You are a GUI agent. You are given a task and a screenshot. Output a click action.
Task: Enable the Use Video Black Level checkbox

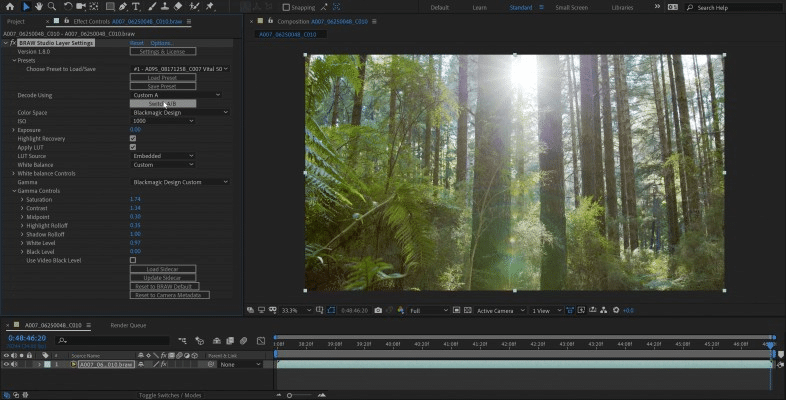[133, 260]
